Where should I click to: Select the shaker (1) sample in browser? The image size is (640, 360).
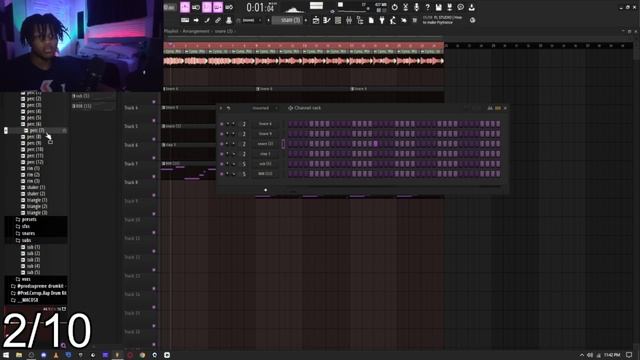click(36, 187)
